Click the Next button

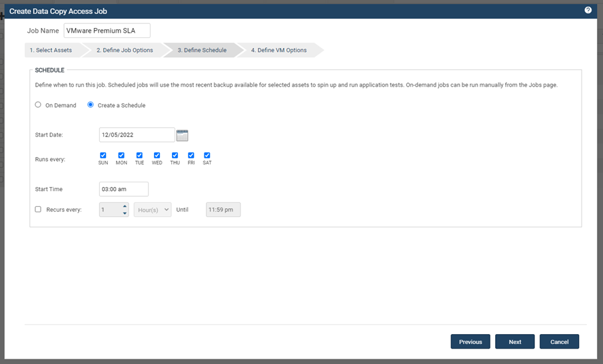click(515, 341)
